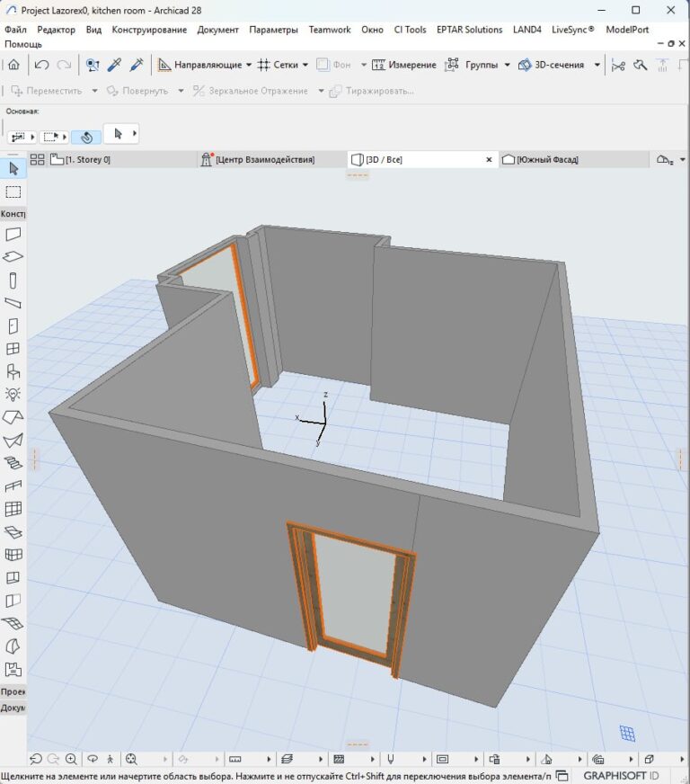The image size is (690, 784).
Task: Select the Curtain Wall tool
Action: click(13, 509)
